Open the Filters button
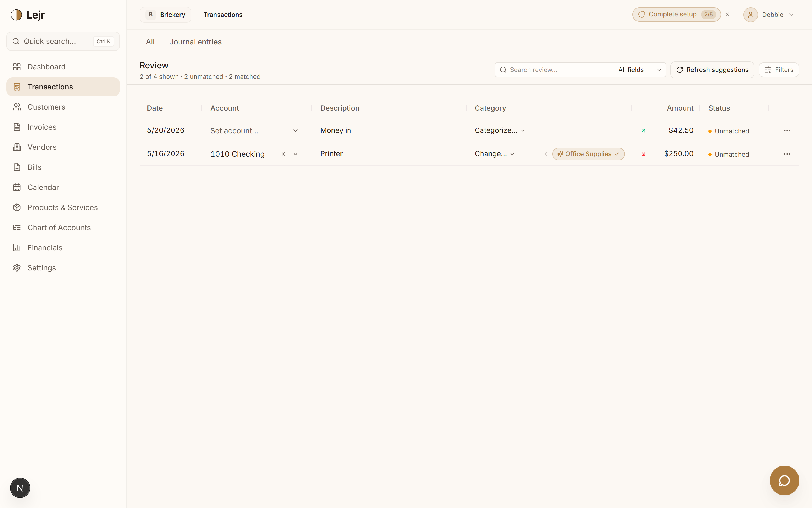812x508 pixels. coord(779,70)
